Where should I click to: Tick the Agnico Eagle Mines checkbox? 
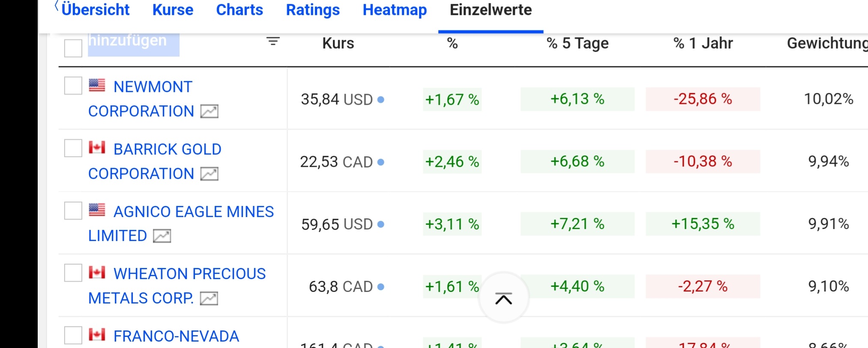pyautogui.click(x=73, y=211)
